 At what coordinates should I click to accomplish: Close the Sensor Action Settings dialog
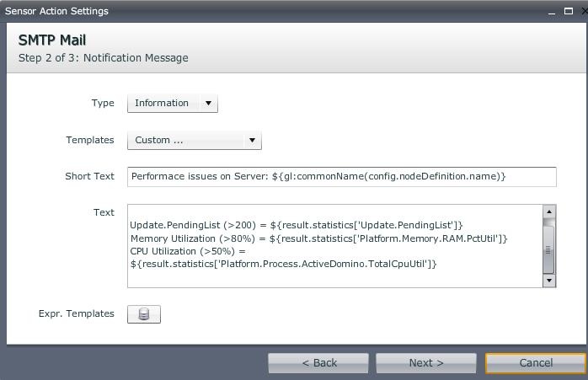[x=584, y=12]
